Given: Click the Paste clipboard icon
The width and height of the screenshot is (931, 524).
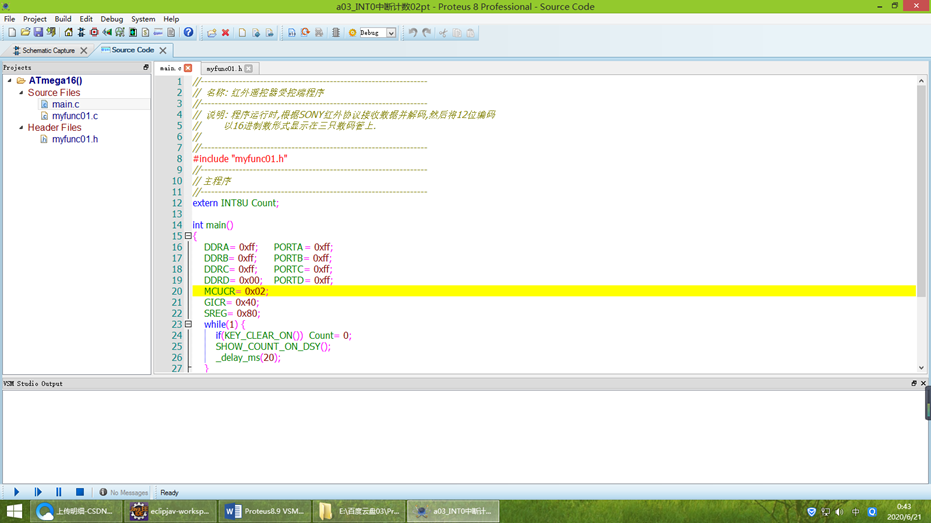Looking at the screenshot, I should point(471,33).
